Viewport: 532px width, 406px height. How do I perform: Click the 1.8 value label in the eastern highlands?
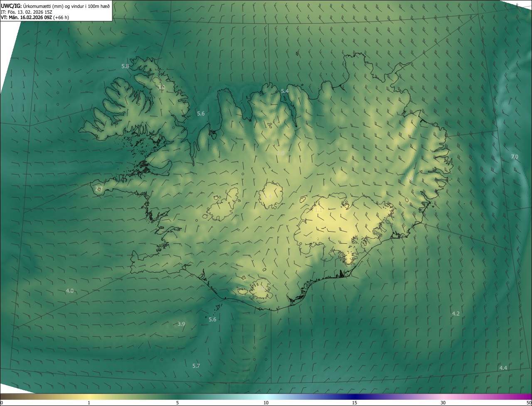(409, 179)
